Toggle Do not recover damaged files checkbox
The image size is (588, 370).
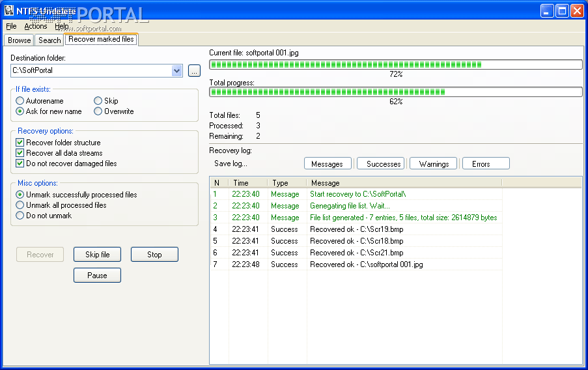point(66,164)
